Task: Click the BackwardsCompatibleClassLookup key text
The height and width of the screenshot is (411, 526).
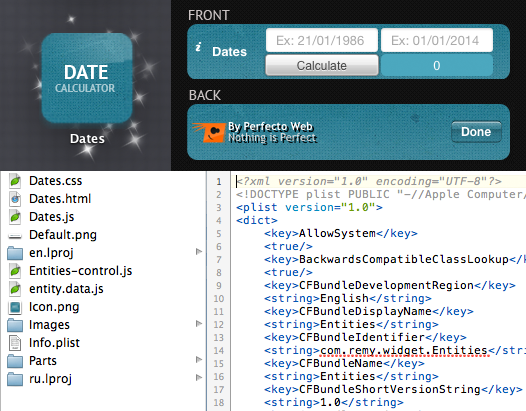Action: [x=404, y=259]
